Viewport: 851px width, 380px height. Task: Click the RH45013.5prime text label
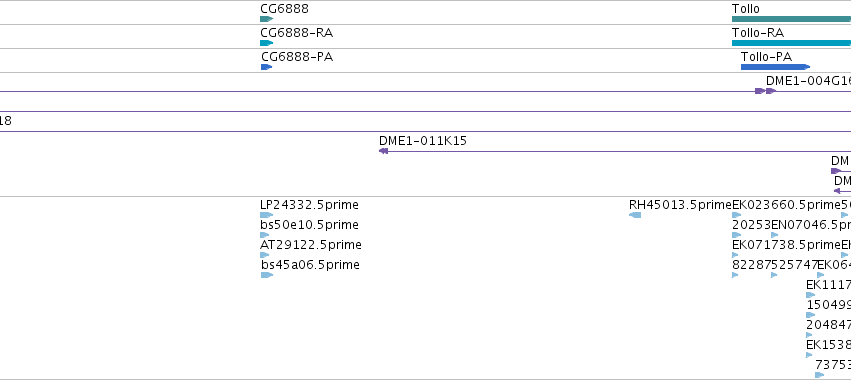click(x=681, y=205)
